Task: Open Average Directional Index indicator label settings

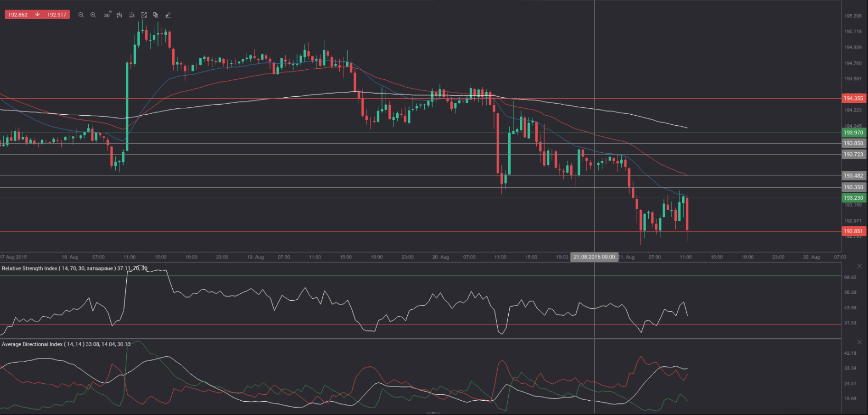Action: [66, 344]
